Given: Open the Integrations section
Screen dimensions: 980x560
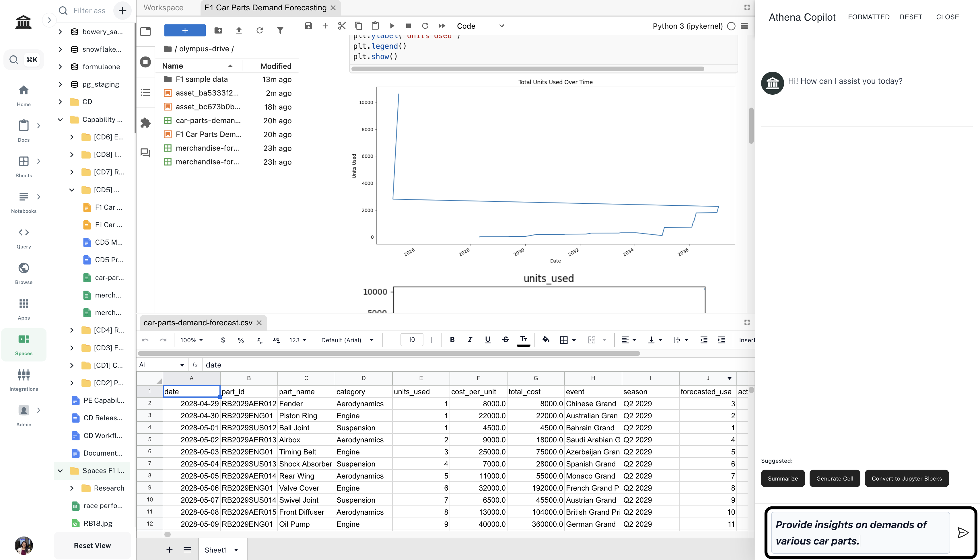Looking at the screenshot, I should [x=24, y=380].
